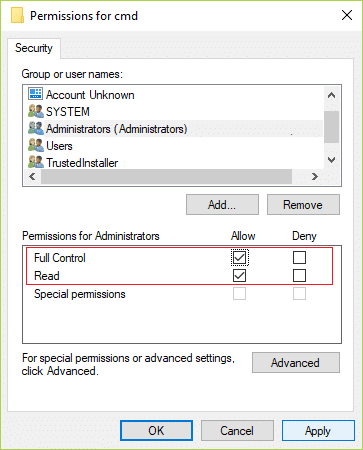The height and width of the screenshot is (450, 363).
Task: Click the horizontal scroll left arrow
Action: click(x=32, y=176)
